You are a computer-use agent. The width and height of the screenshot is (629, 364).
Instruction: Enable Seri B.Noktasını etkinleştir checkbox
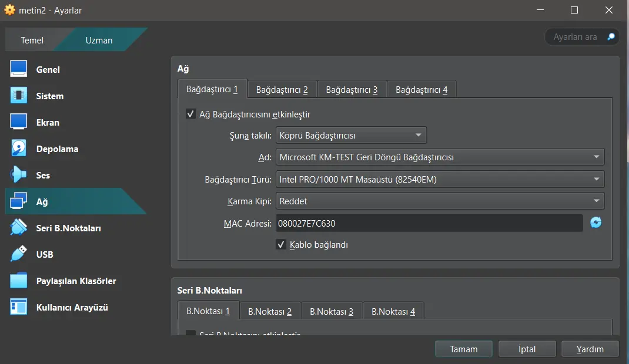point(190,334)
